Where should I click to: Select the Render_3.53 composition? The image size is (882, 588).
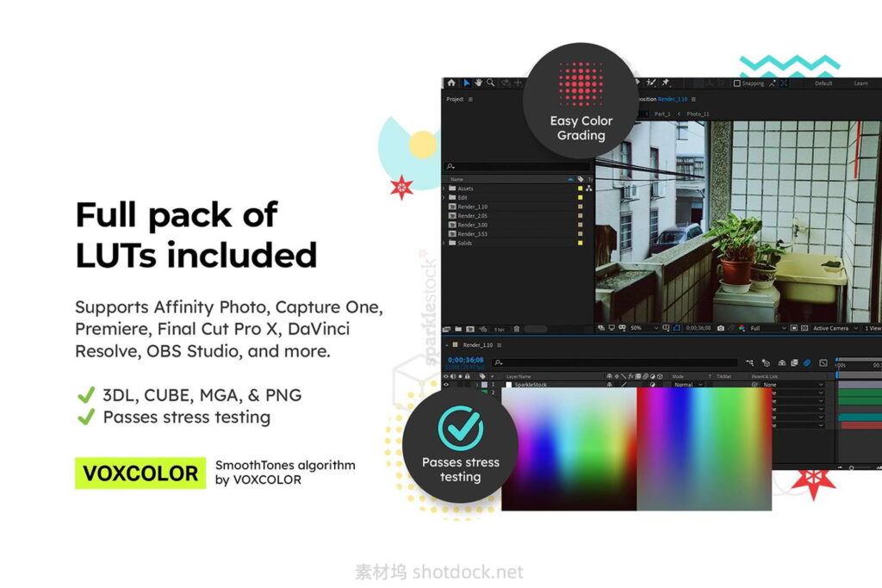[473, 234]
